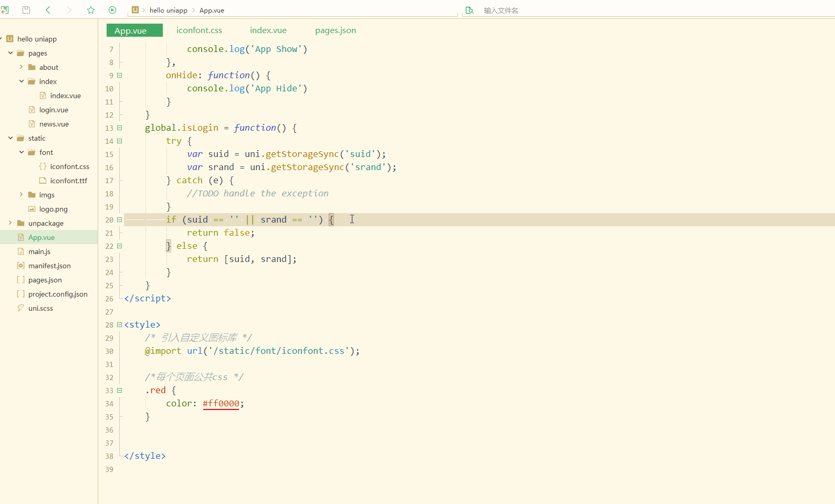The height and width of the screenshot is (504, 835).
Task: Select iconfont.ttf in the project tree
Action: (x=69, y=181)
